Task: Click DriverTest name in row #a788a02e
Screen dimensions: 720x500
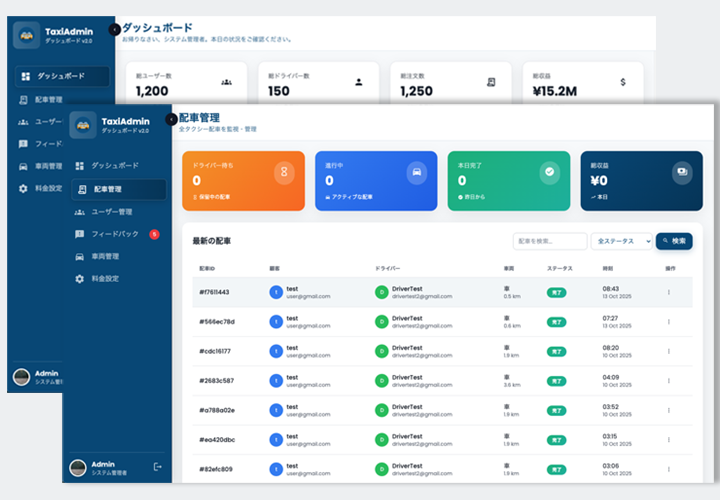Action: point(407,407)
